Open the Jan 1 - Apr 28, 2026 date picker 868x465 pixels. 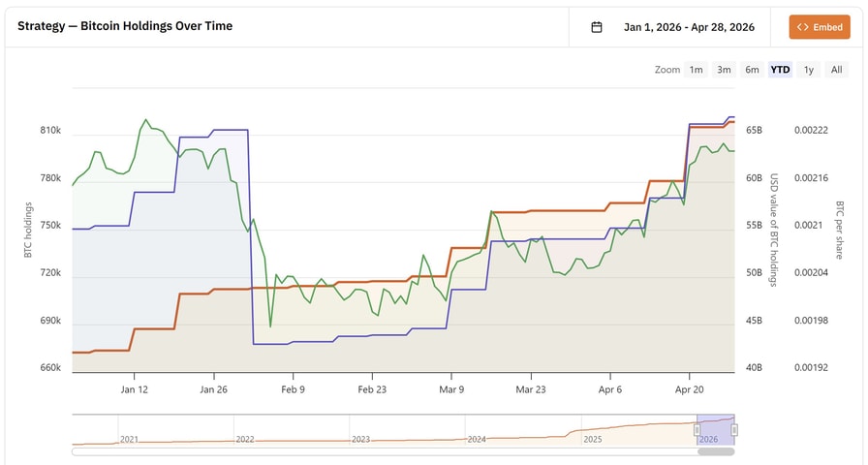(688, 27)
